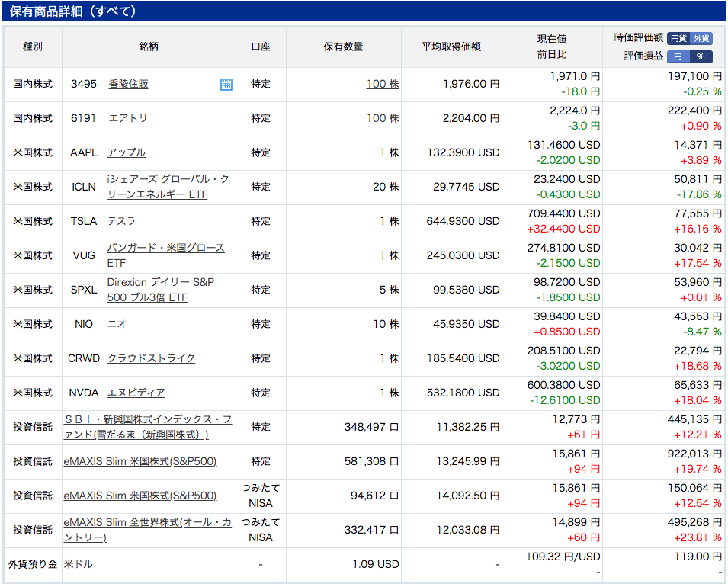Open the 米ドル foreign currency link
This screenshot has height=587, width=728.
78,564
